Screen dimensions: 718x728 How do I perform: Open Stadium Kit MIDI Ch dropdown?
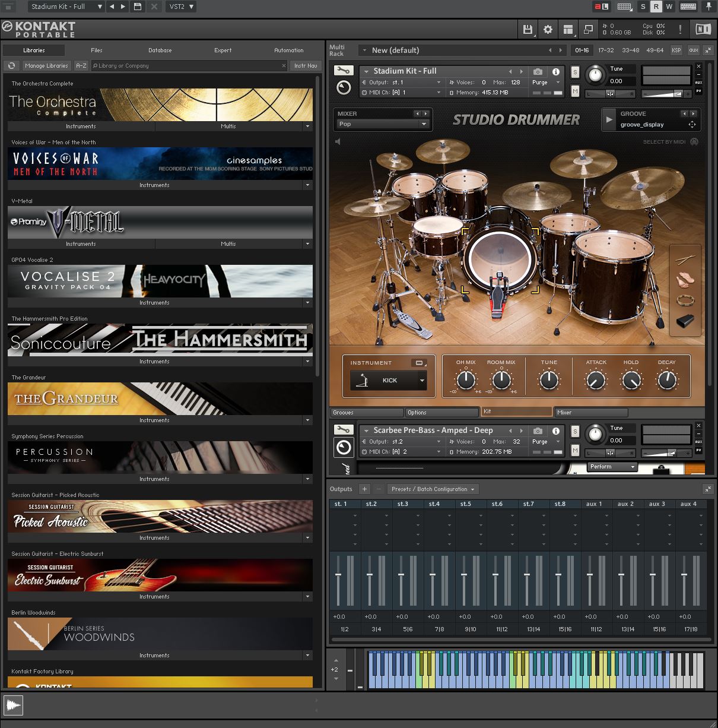(401, 93)
